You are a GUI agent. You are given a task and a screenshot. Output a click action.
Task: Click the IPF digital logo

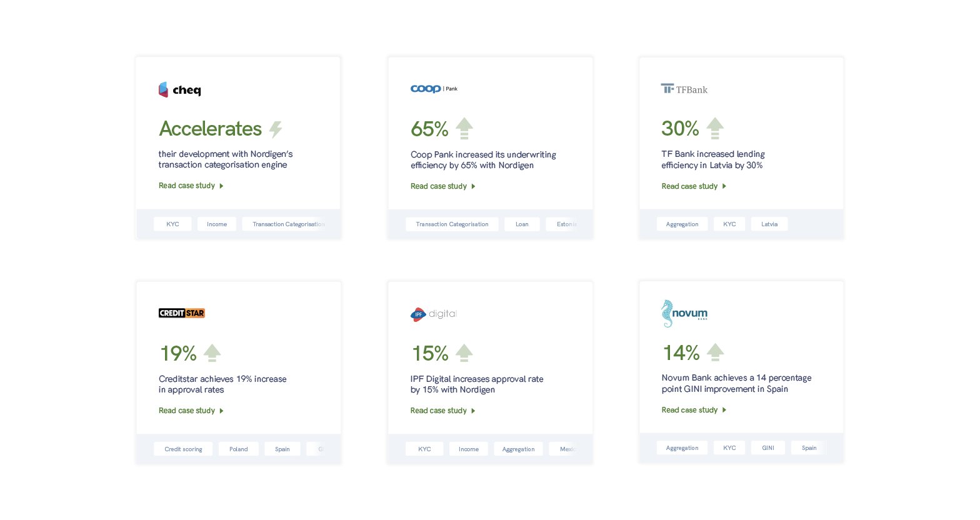(x=434, y=314)
